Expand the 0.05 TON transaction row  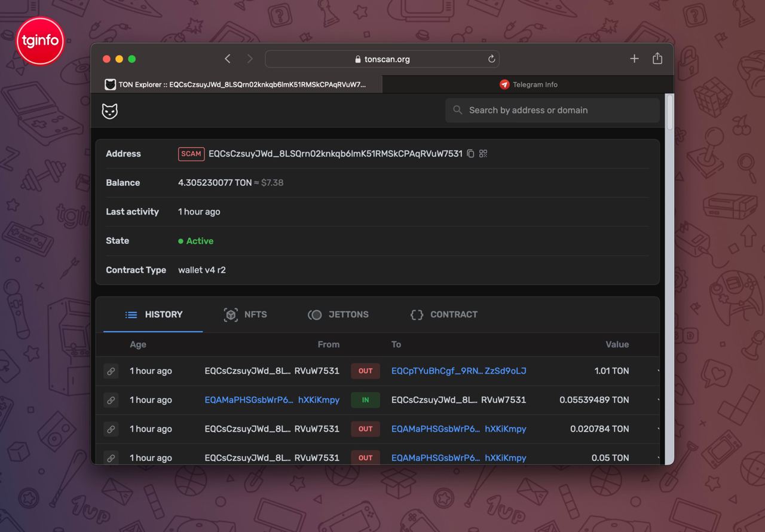(x=658, y=458)
